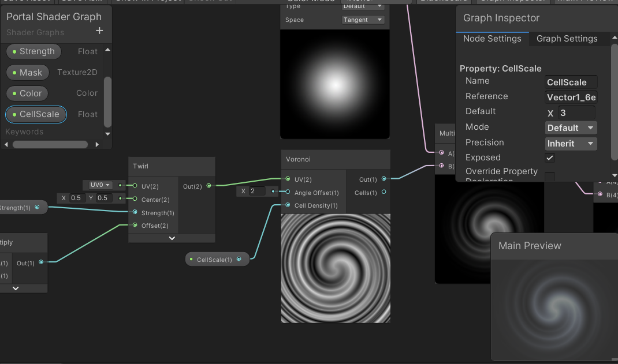Select the Color property pill in Blackboard
618x364 pixels.
click(27, 93)
